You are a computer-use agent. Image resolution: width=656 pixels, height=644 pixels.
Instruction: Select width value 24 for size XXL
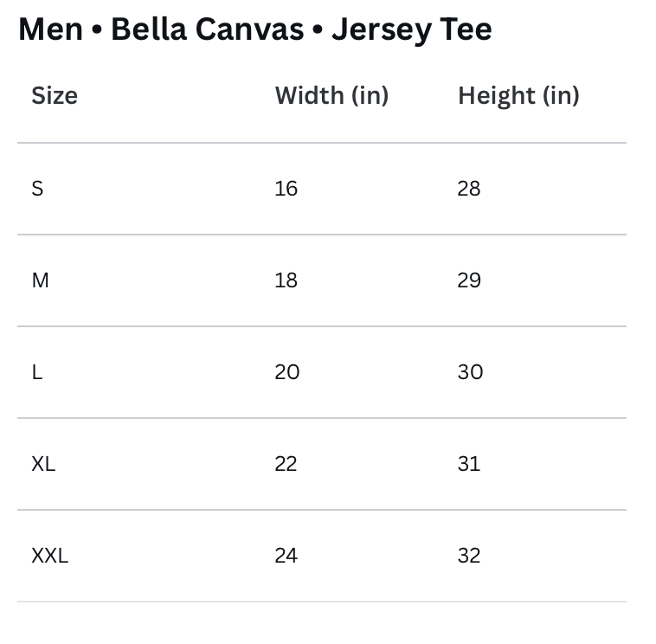click(x=286, y=556)
